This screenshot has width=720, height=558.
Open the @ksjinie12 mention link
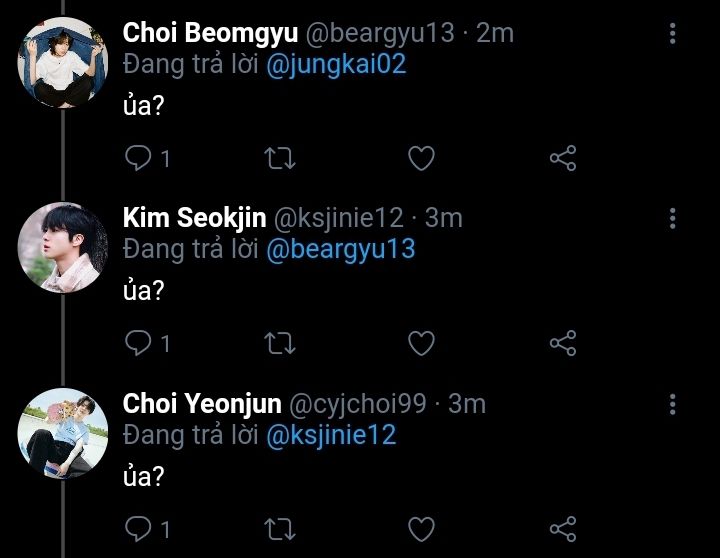coord(331,434)
